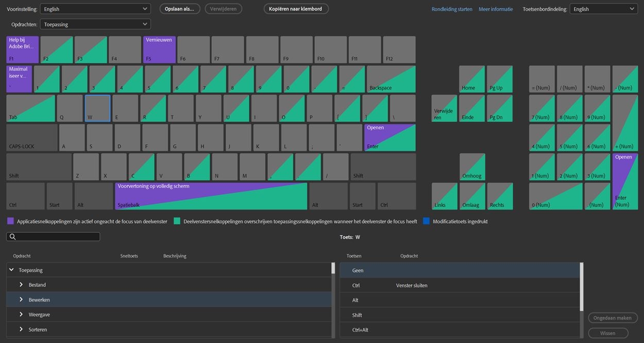Expand the Bestand tree item

point(21,285)
